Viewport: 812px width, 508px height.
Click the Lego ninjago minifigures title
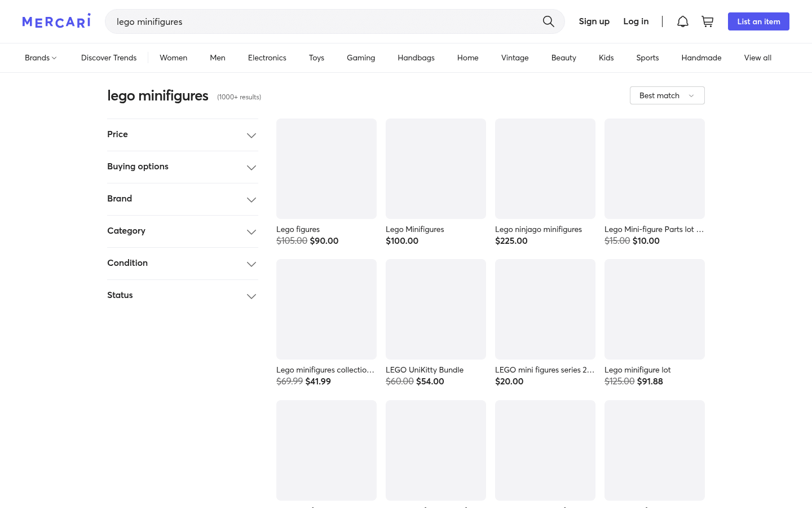pyautogui.click(x=539, y=229)
